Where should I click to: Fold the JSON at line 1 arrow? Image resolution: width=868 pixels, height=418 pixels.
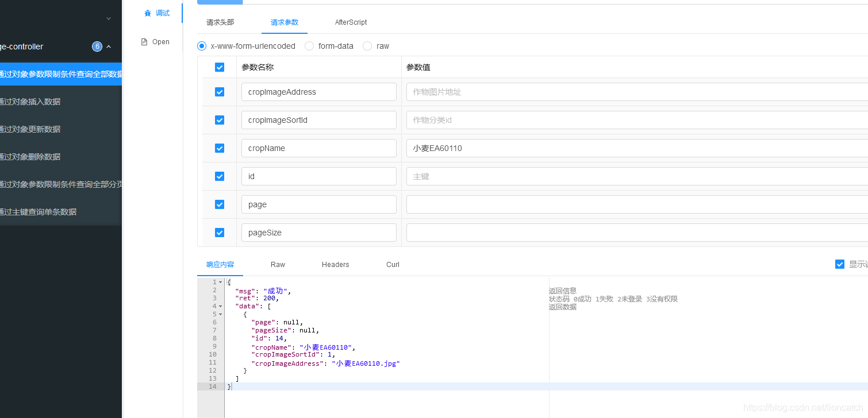click(220, 282)
